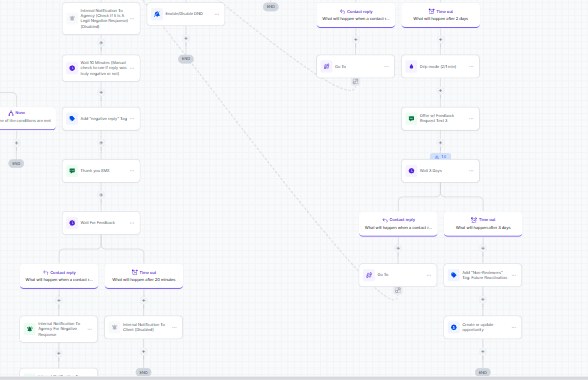Open the Thank you SMS step

101,171
